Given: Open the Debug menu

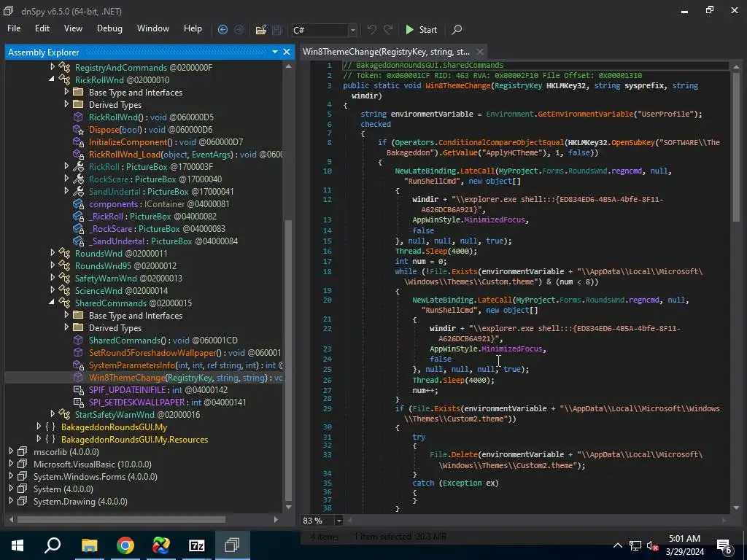Looking at the screenshot, I should coord(109,28).
